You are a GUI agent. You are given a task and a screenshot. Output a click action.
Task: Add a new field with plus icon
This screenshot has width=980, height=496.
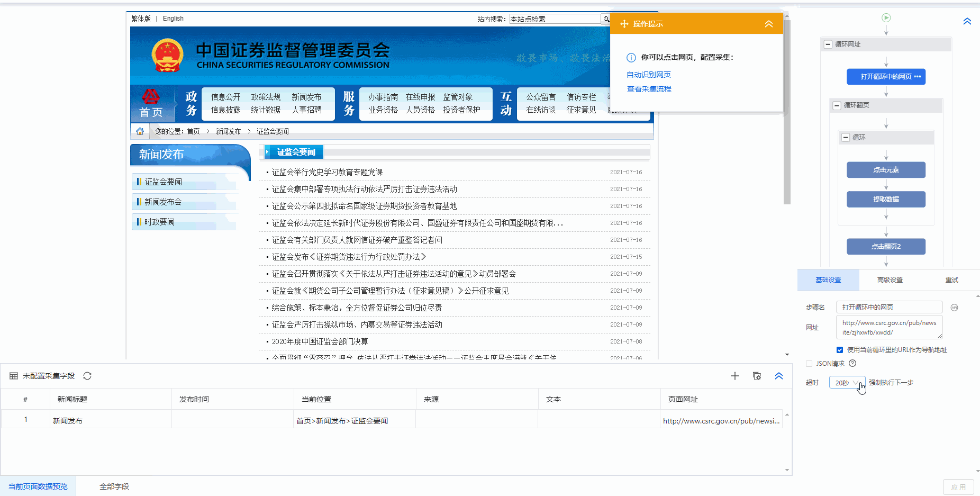tap(734, 376)
